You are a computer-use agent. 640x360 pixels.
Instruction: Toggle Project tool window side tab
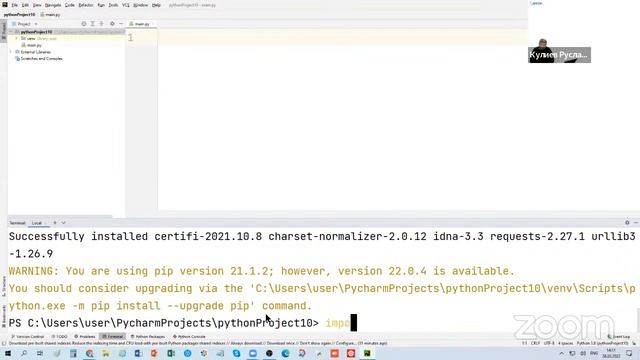pos(4,31)
